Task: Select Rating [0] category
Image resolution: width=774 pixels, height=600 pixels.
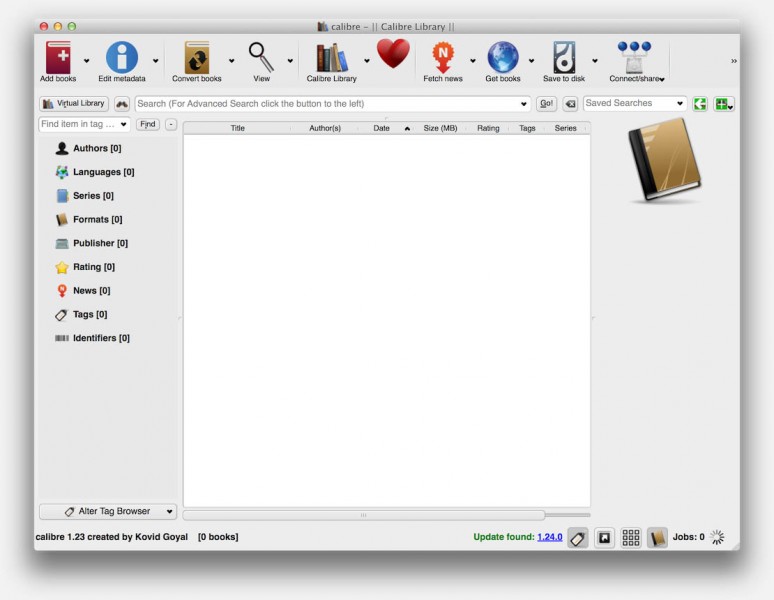Action: pos(94,266)
